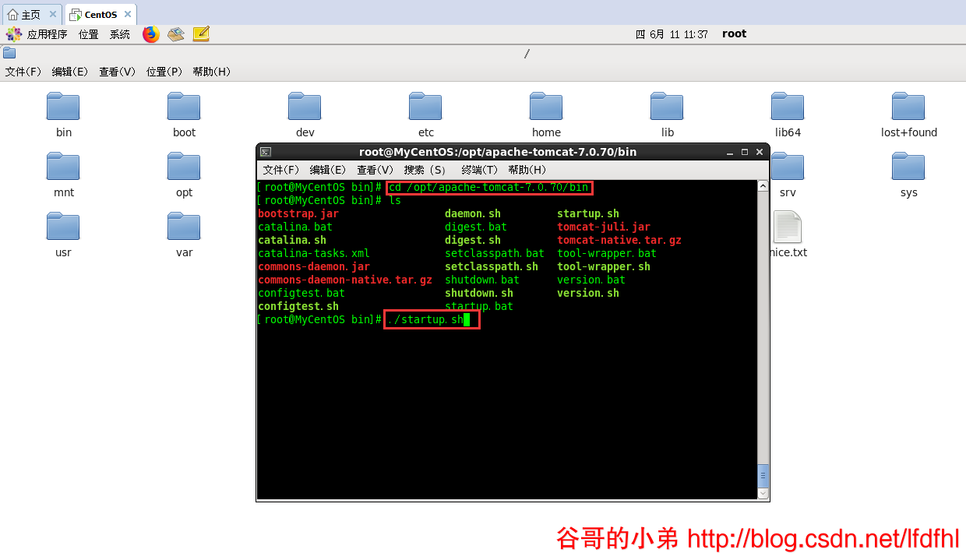Select the usr folder icon
The height and width of the screenshot is (560, 966).
point(63,226)
